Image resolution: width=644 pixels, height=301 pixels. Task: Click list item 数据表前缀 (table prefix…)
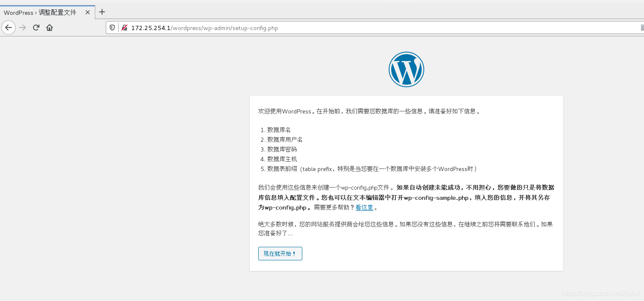[372, 169]
